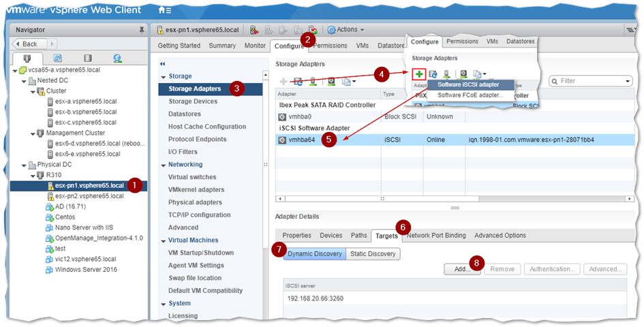Select Static Discovery toggle

[x=373, y=254]
